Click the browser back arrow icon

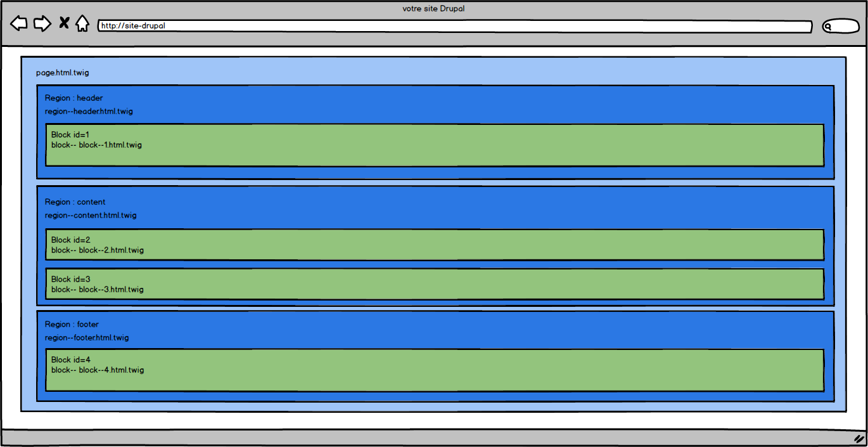click(x=19, y=24)
